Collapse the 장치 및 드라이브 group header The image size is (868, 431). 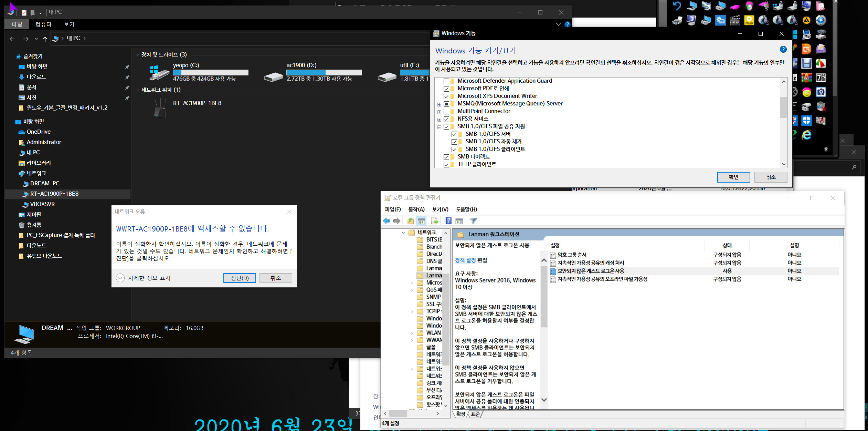click(137, 55)
